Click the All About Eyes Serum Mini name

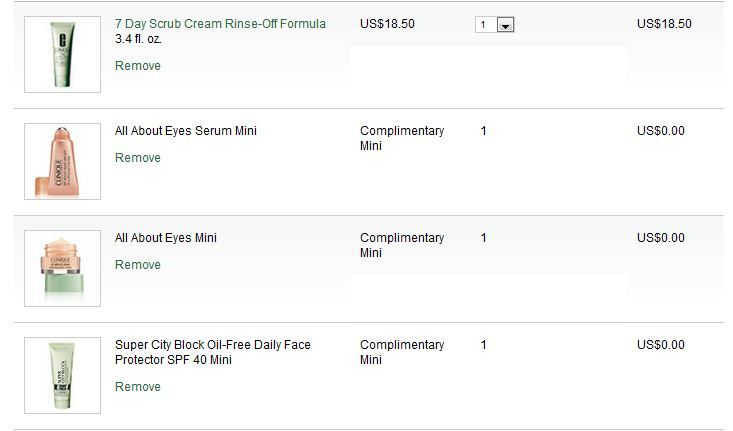186,131
